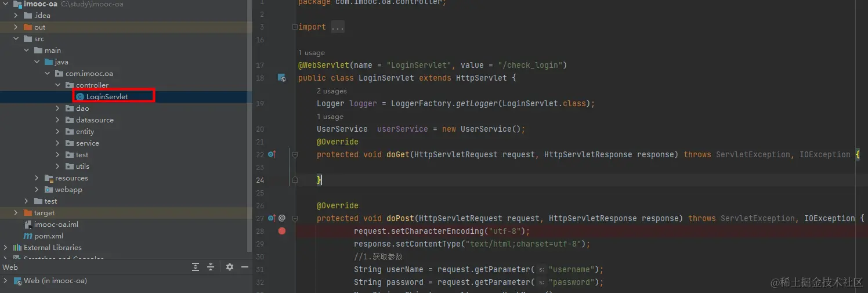Viewport: 868px width, 293px height.
Task: Expand the dao package
Action: click(58, 108)
